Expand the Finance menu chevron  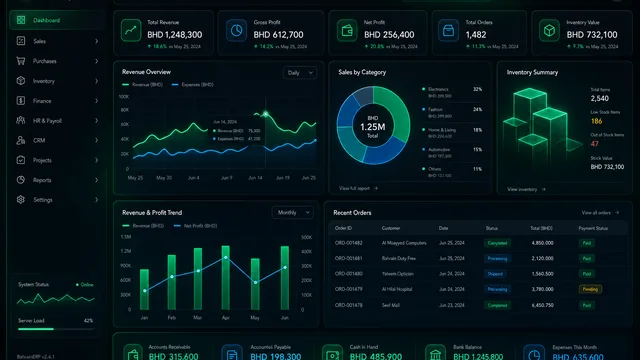point(96,101)
